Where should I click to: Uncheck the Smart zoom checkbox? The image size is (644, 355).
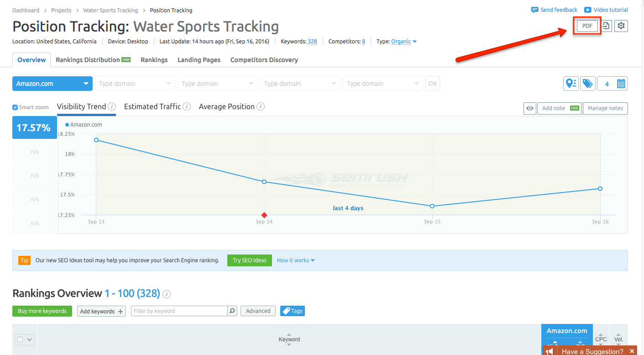(x=14, y=107)
